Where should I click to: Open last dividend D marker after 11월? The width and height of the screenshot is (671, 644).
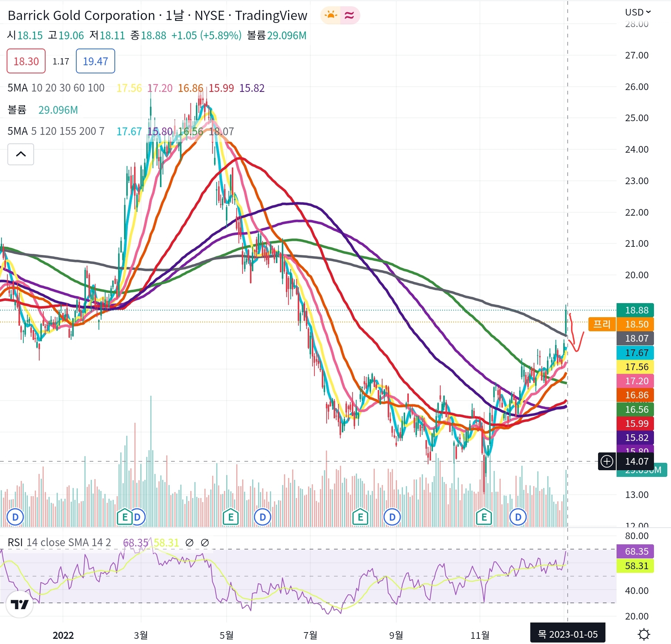pos(518,517)
